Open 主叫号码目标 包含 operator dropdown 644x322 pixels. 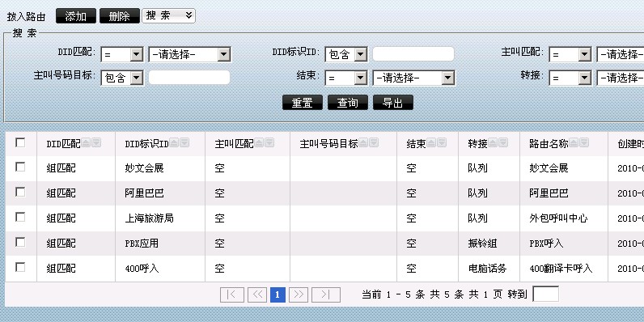[122, 78]
